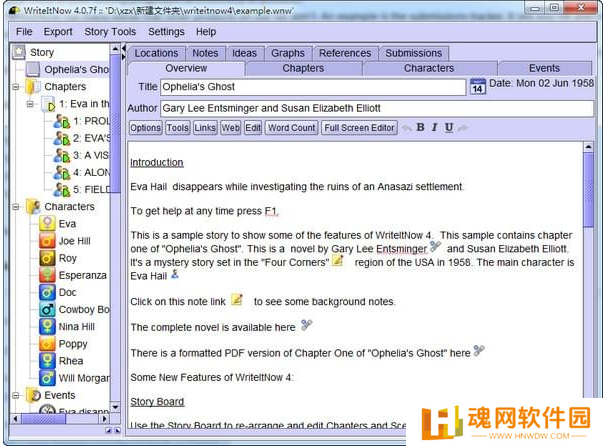Viewport: 606px width, 448px height.
Task: Click the editor vertical scrollbar thumb
Action: 588,189
